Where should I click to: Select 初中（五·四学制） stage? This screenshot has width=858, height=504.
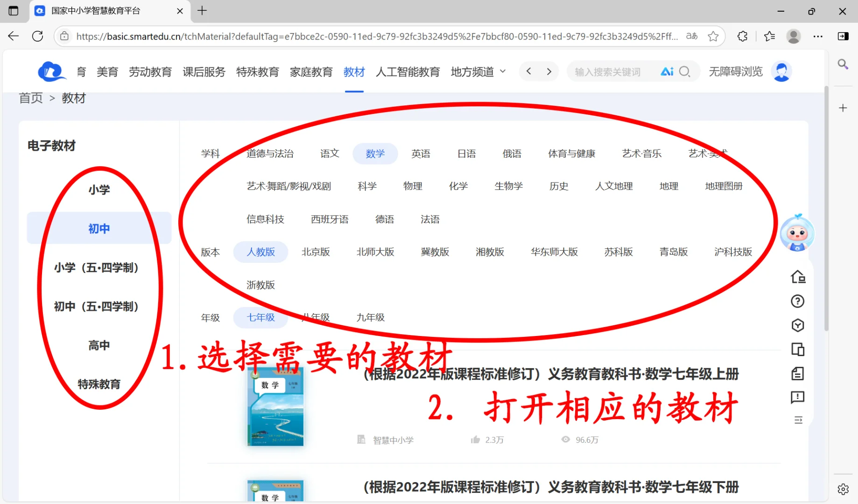coord(99,306)
